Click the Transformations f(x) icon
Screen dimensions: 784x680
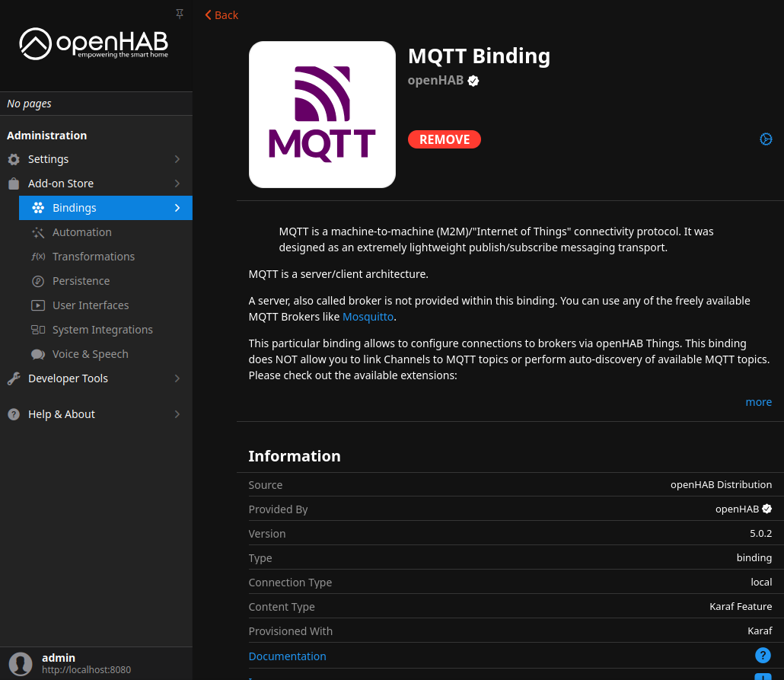click(38, 257)
